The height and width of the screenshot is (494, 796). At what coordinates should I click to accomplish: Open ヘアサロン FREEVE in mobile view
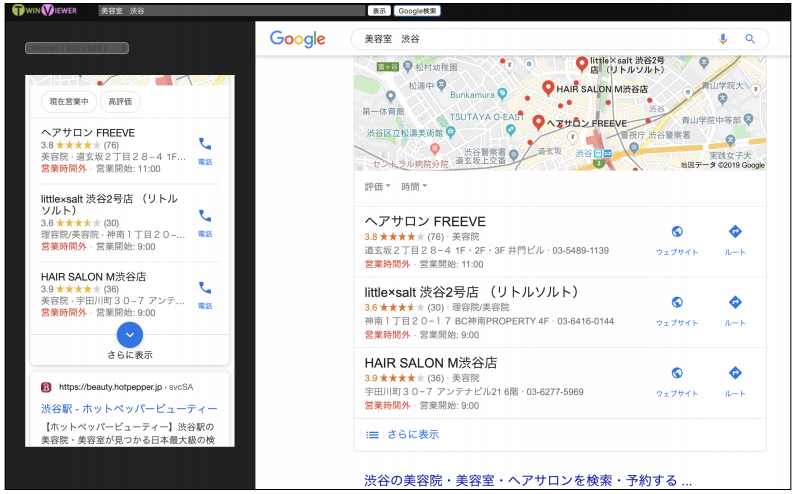point(88,133)
